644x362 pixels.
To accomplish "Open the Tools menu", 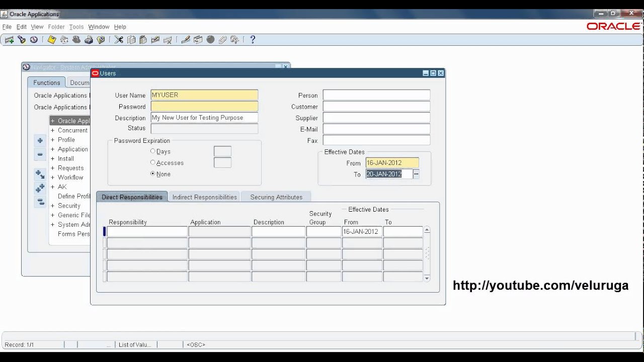I will tap(76, 27).
